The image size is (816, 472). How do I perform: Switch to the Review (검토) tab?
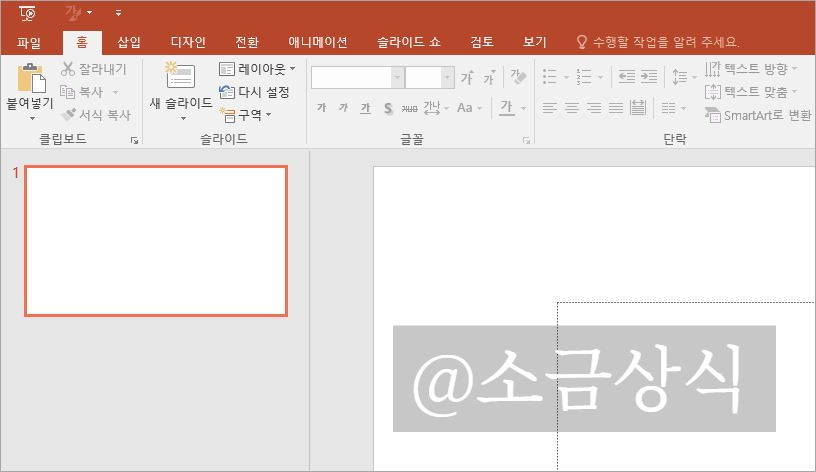pyautogui.click(x=482, y=43)
